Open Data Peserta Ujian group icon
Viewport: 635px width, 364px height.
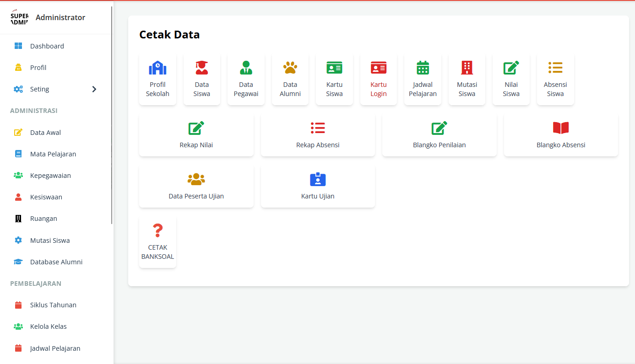coord(196,179)
